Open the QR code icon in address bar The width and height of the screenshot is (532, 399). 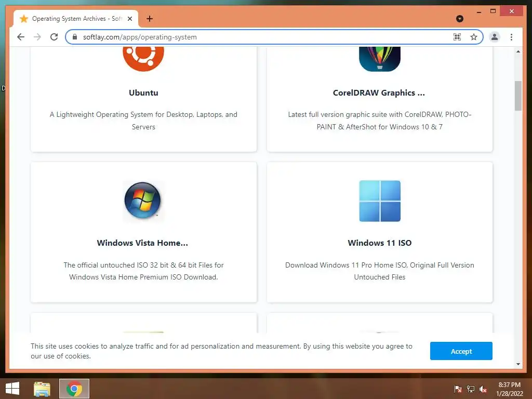[x=457, y=37]
